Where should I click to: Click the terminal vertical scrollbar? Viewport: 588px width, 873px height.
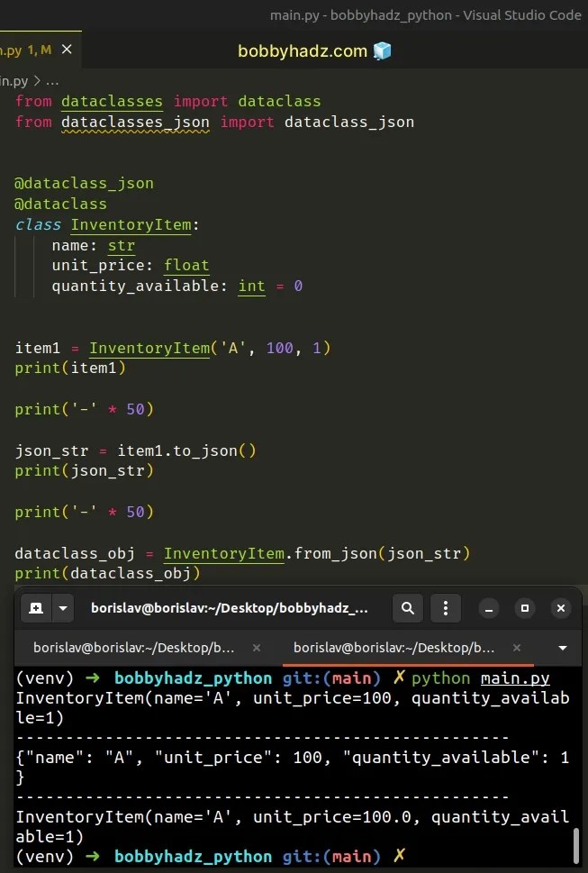[576, 844]
